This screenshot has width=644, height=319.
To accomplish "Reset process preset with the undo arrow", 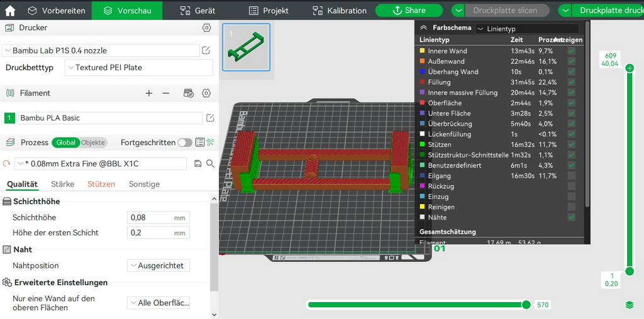I will 6,164.
